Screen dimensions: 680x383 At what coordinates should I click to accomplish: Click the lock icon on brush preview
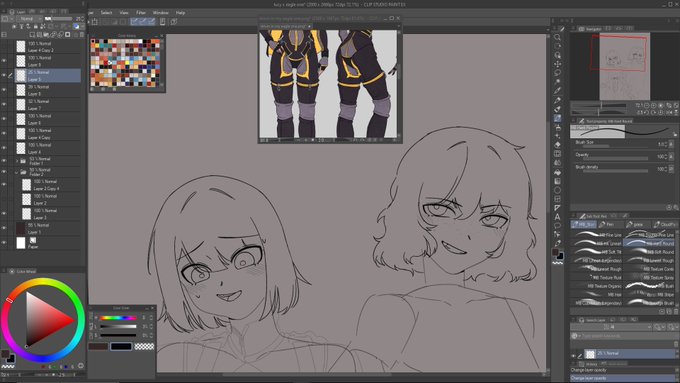pos(675,134)
